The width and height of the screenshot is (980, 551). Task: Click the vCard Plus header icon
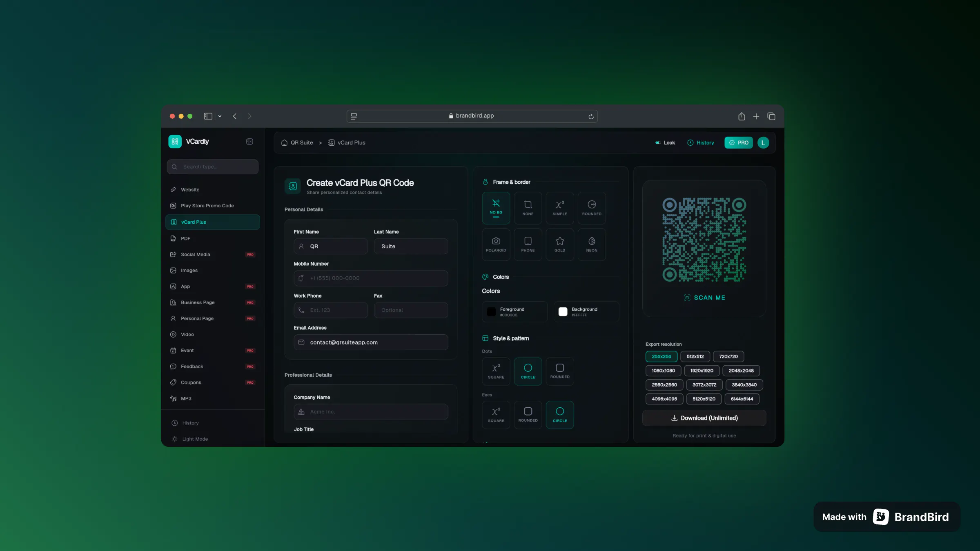click(x=293, y=186)
